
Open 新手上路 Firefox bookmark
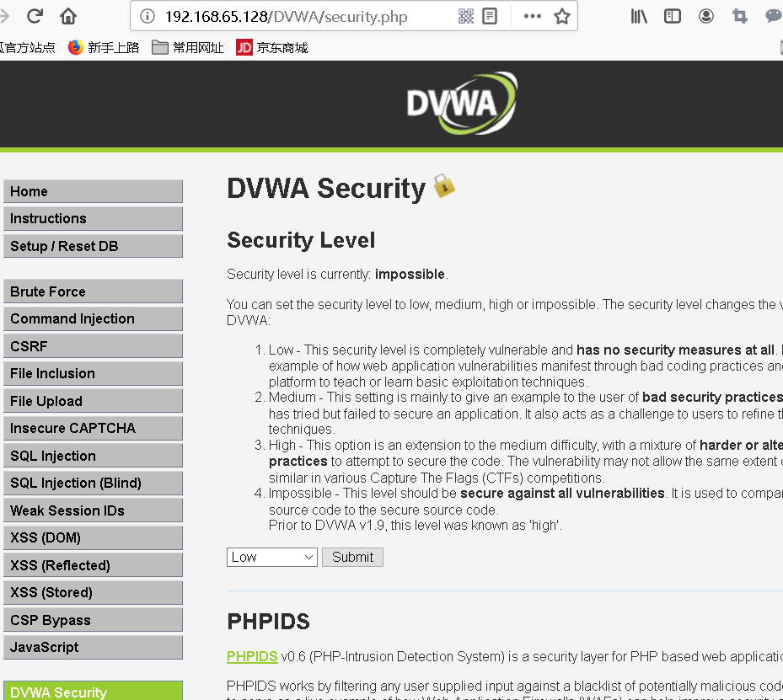(104, 48)
